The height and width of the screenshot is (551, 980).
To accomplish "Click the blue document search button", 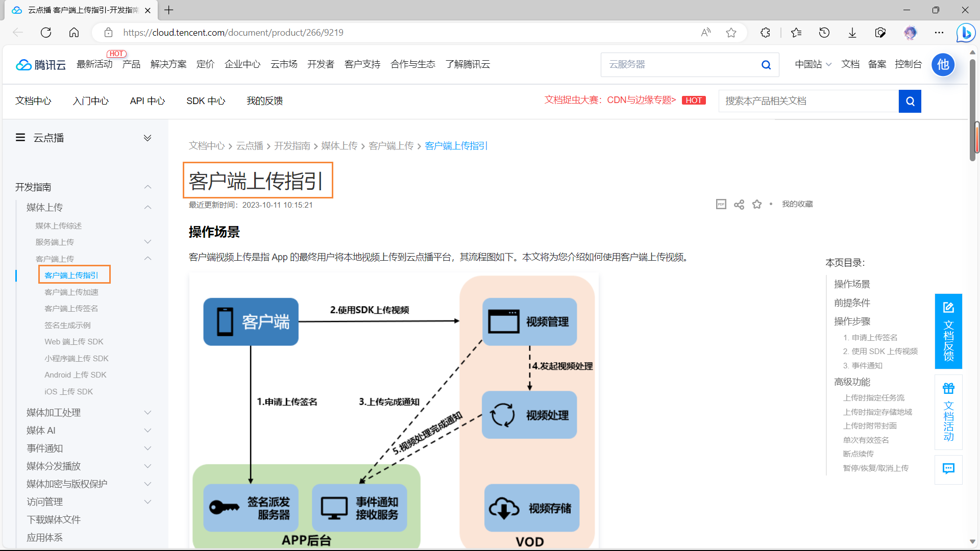I will tap(910, 101).
